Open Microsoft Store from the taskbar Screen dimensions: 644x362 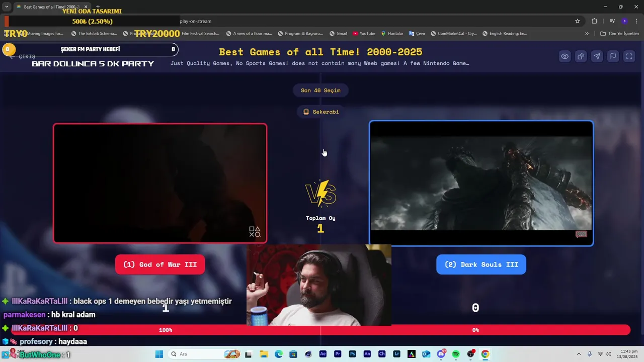(x=293, y=354)
